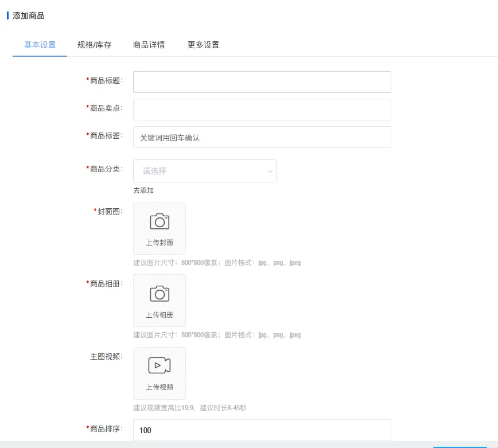Click the 去添加 link below the category dropdown
The width and height of the screenshot is (498, 448).
coord(142,190)
